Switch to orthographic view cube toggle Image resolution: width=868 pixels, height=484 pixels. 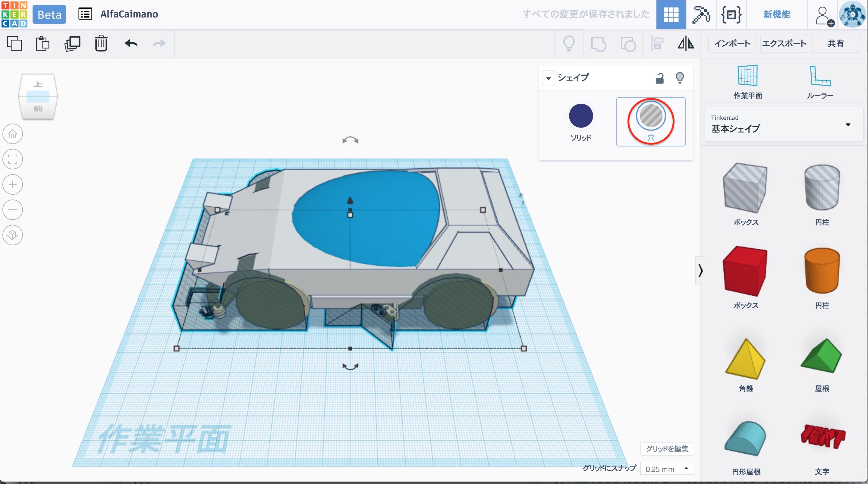pos(13,235)
